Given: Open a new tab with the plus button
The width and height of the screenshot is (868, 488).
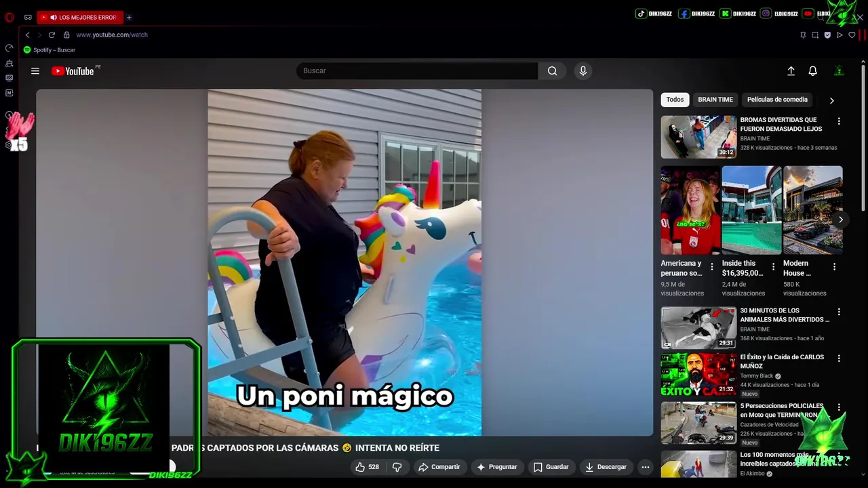Looking at the screenshot, I should click(129, 18).
